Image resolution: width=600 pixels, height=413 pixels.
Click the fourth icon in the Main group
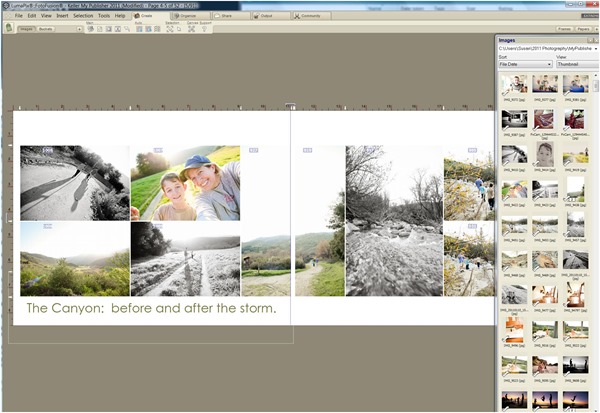(118, 29)
